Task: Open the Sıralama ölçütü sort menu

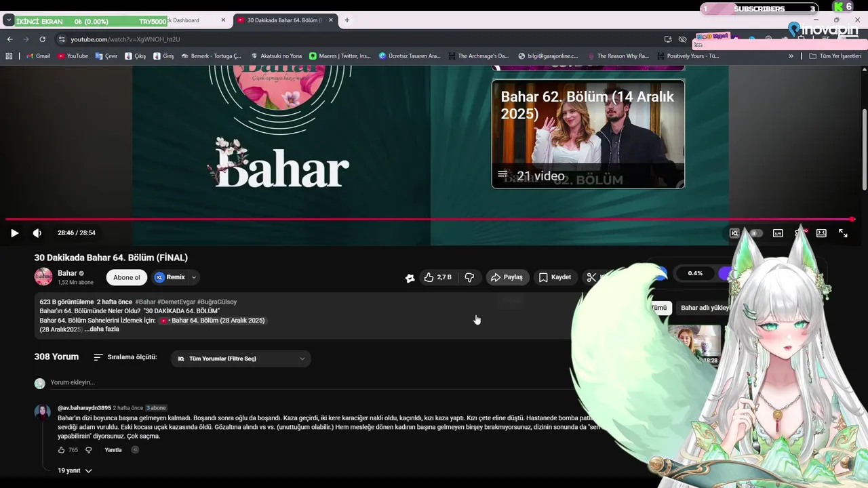Action: [125, 357]
